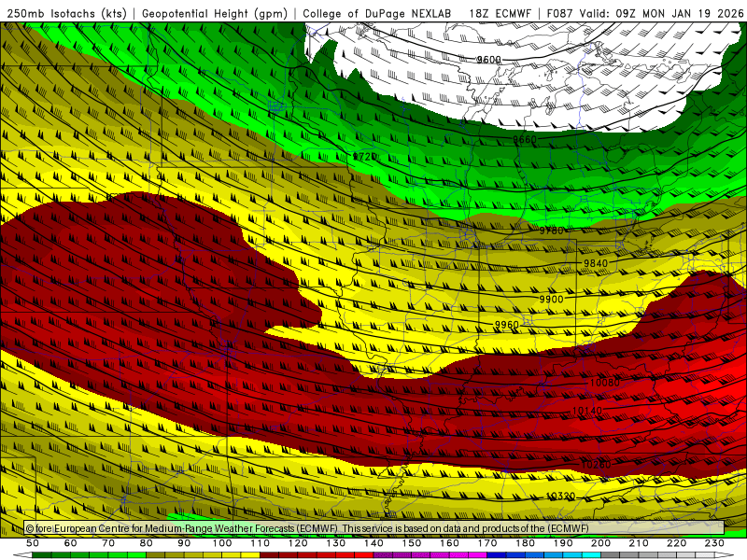The image size is (747, 560).
Task: Click the 10260 height contour label
Action: (x=596, y=464)
